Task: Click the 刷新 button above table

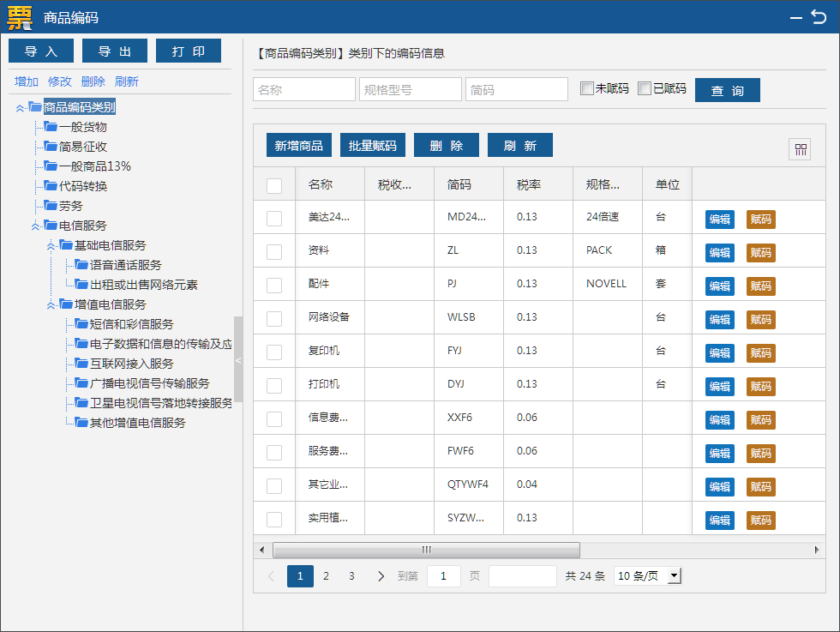Action: pyautogui.click(x=519, y=145)
